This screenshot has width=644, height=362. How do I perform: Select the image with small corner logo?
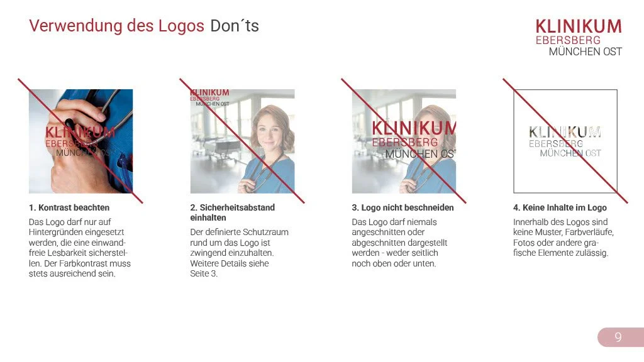pos(242,141)
